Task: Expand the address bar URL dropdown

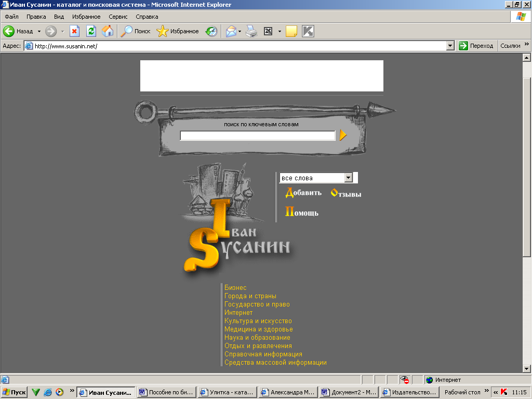Action: coord(450,46)
